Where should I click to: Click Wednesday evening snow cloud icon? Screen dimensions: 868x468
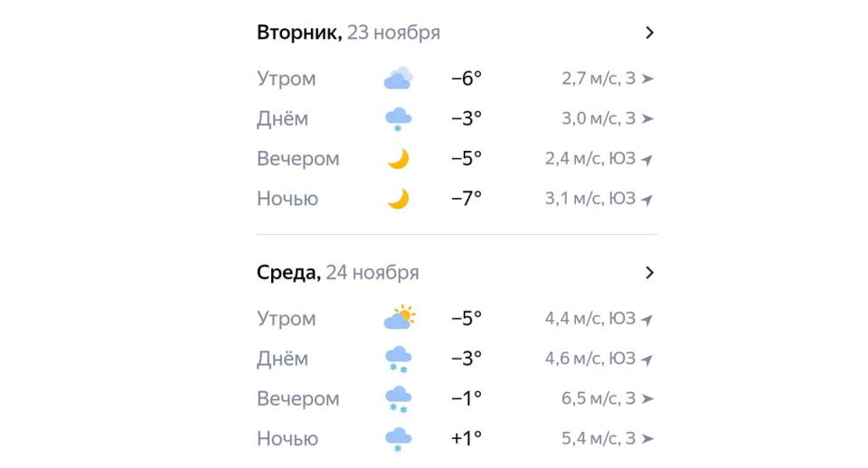point(398,399)
